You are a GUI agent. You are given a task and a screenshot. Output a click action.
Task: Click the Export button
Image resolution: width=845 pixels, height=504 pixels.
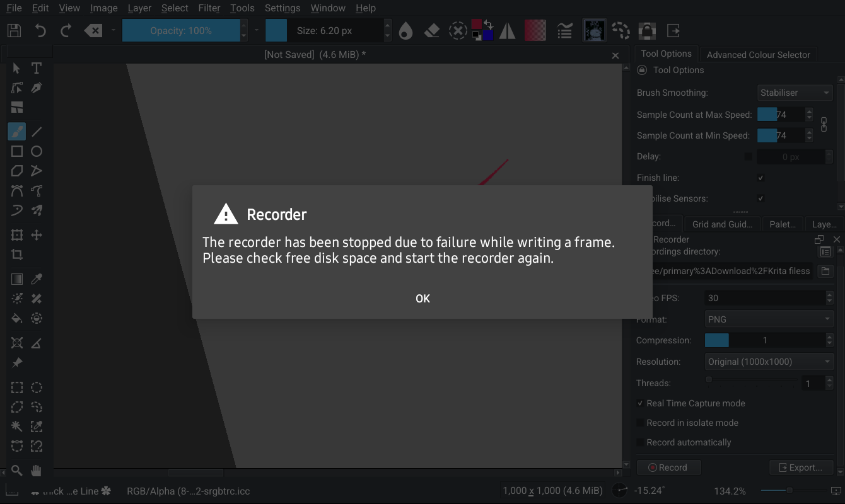pos(801,467)
